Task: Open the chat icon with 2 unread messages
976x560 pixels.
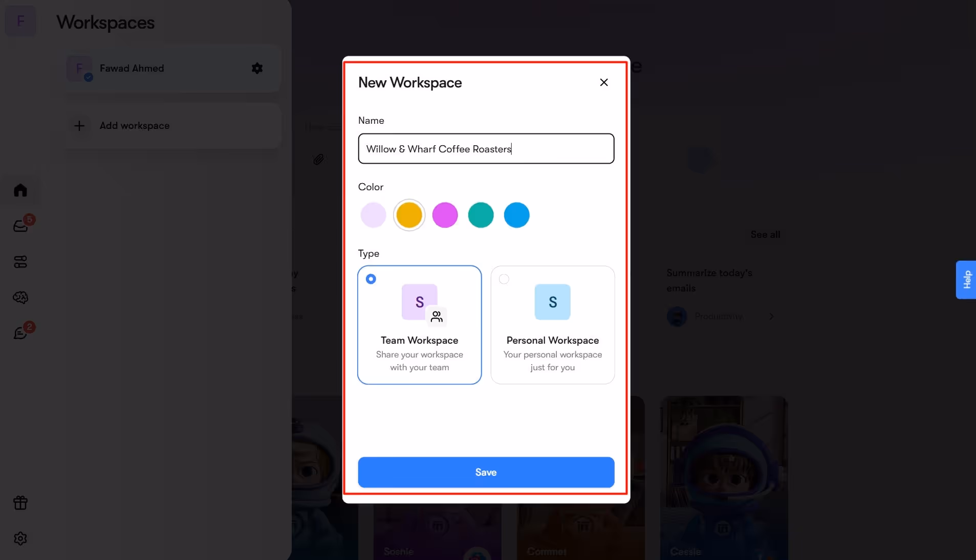Action: pos(20,332)
